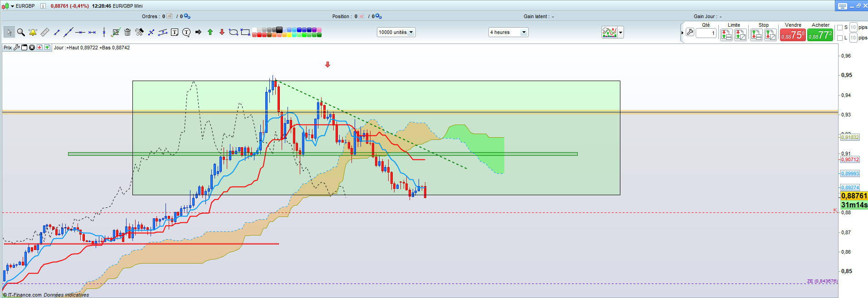This screenshot has width=868, height=298.
Task: Choose the green up arrow drawing tool
Action: [x=210, y=32]
